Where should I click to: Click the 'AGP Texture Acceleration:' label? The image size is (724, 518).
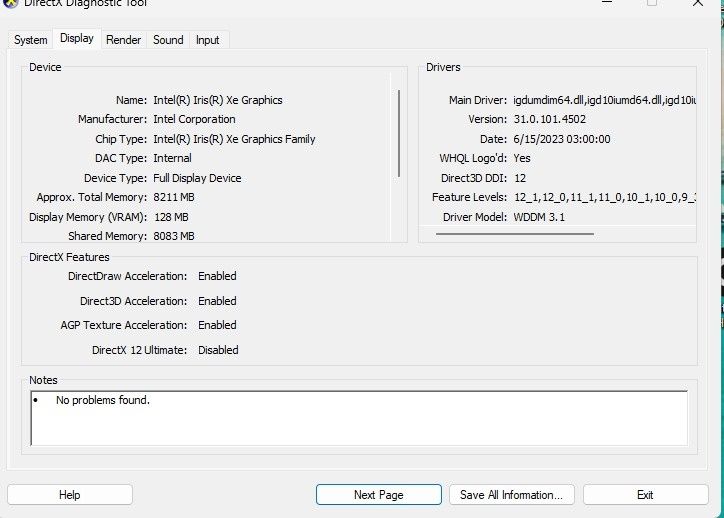(x=124, y=325)
